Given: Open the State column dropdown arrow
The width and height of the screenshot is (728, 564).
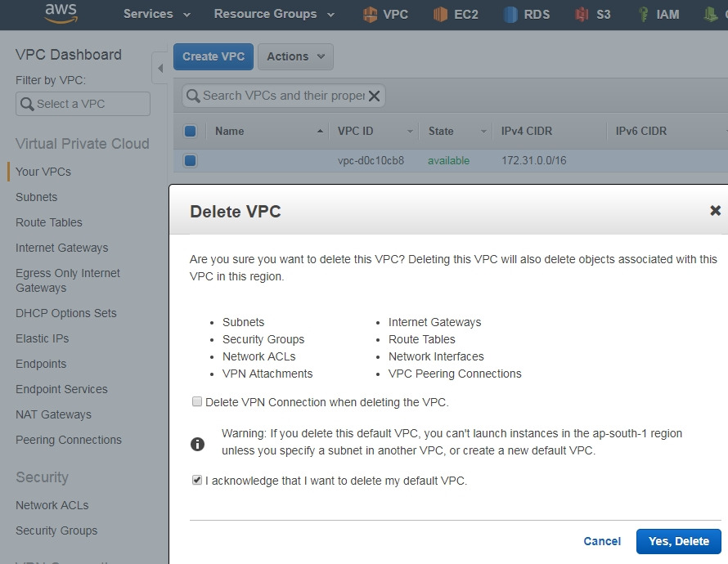Looking at the screenshot, I should click(x=483, y=132).
